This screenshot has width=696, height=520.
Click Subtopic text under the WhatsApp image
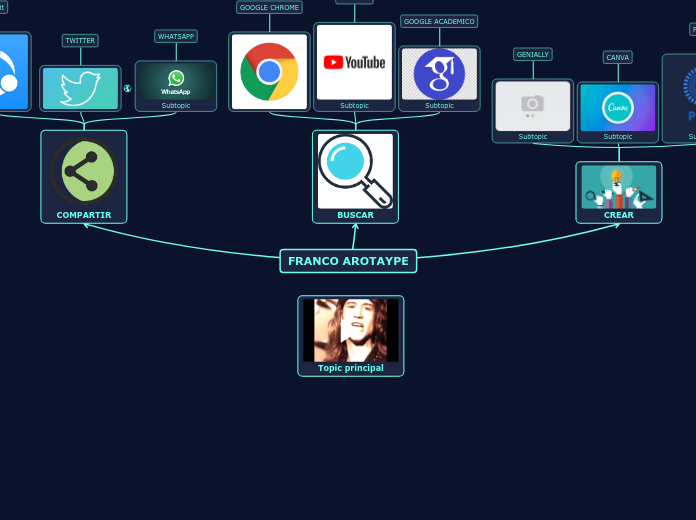point(176,105)
